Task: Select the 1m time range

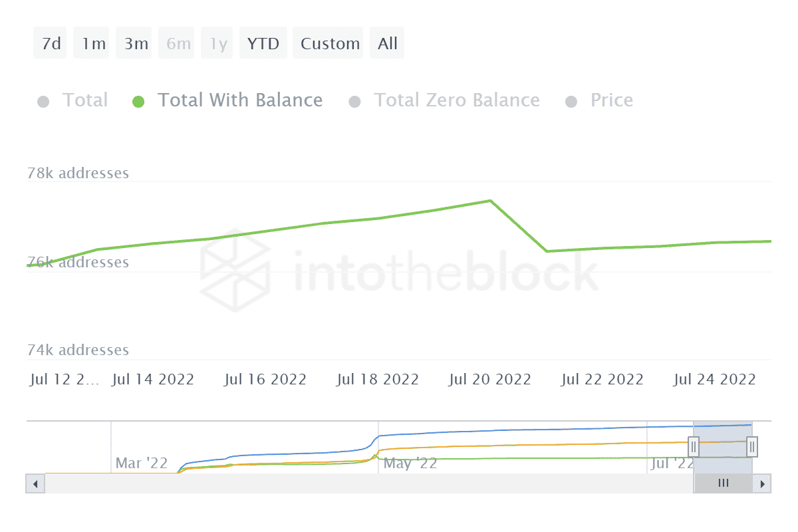Action: tap(94, 44)
